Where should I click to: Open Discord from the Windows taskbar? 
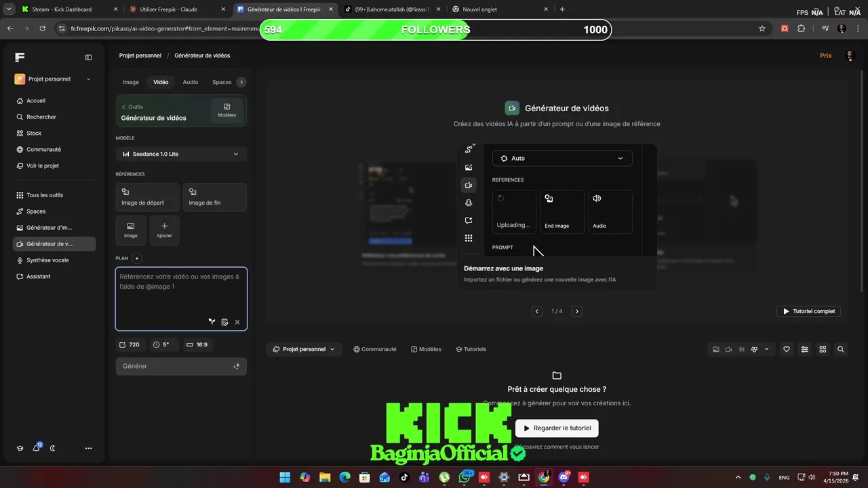click(x=564, y=477)
